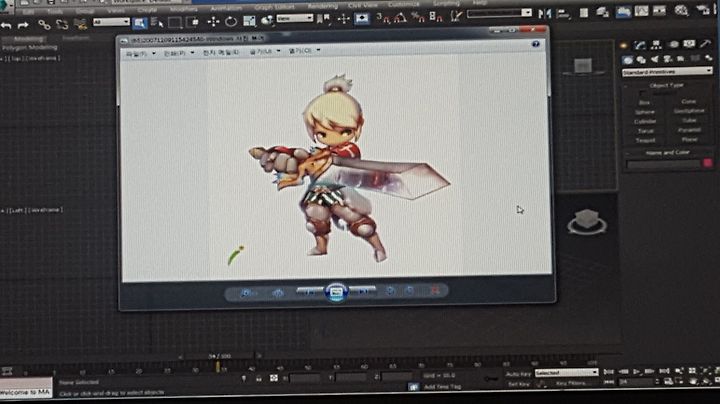
Task: Open the Graph Editors menu
Action: click(275, 7)
